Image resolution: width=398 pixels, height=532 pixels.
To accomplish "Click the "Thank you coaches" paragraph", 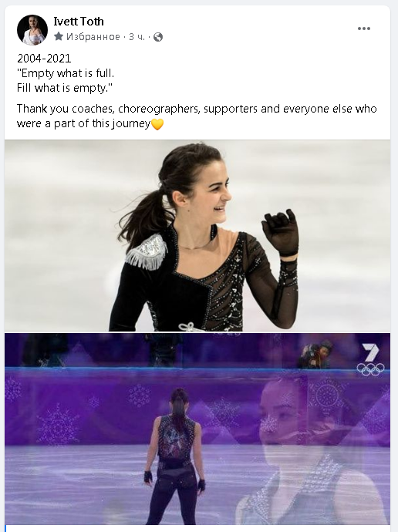I will [197, 116].
